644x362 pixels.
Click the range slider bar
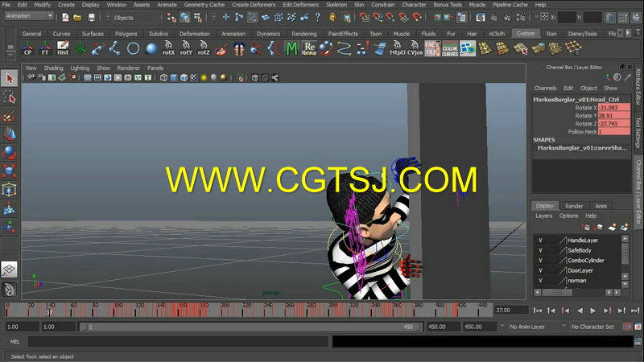coord(252,327)
